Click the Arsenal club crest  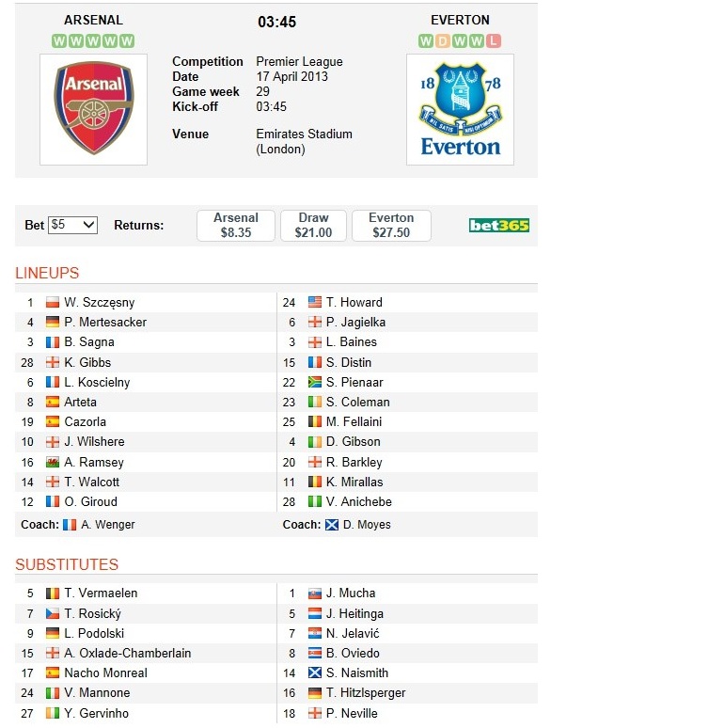pyautogui.click(x=93, y=109)
